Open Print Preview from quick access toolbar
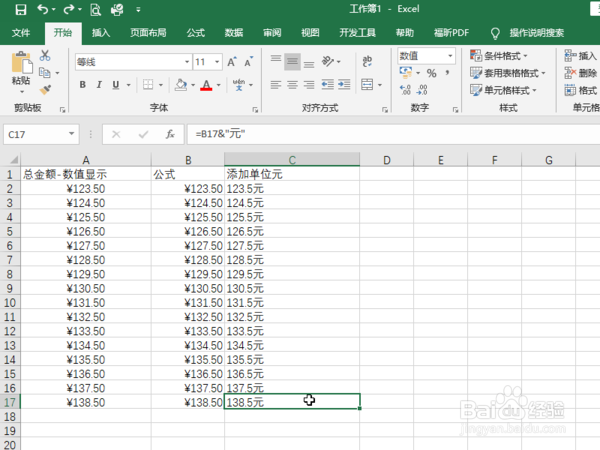Viewport: 600px width, 450px height. pyautogui.click(x=95, y=10)
